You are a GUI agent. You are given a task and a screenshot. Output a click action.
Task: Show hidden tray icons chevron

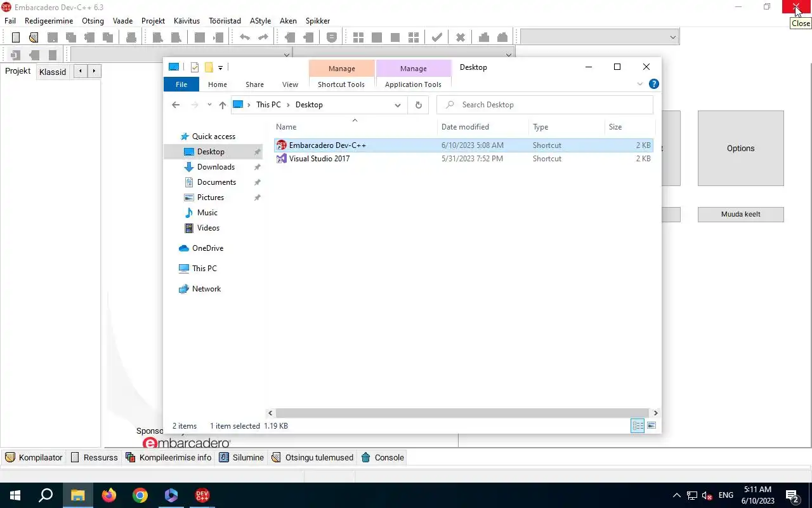676,495
